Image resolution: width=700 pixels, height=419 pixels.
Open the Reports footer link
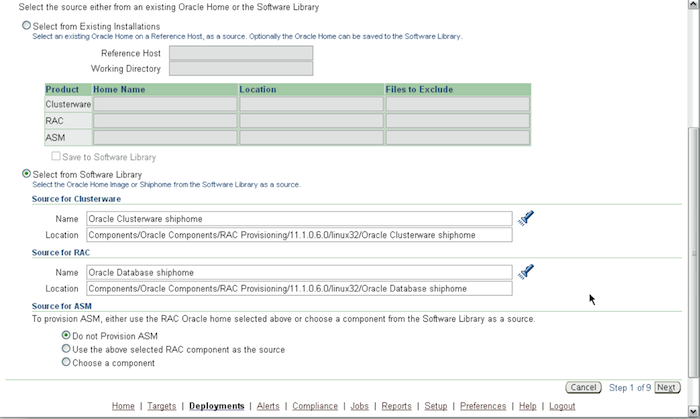(396, 406)
